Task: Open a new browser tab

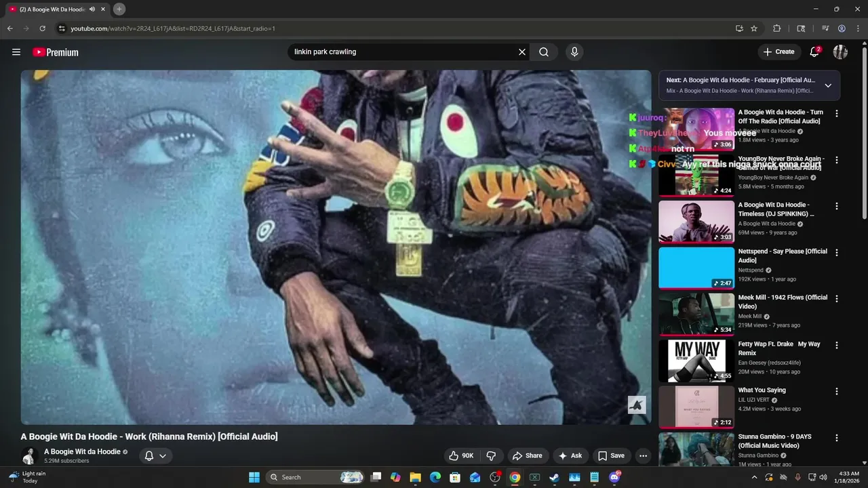Action: 119,9
